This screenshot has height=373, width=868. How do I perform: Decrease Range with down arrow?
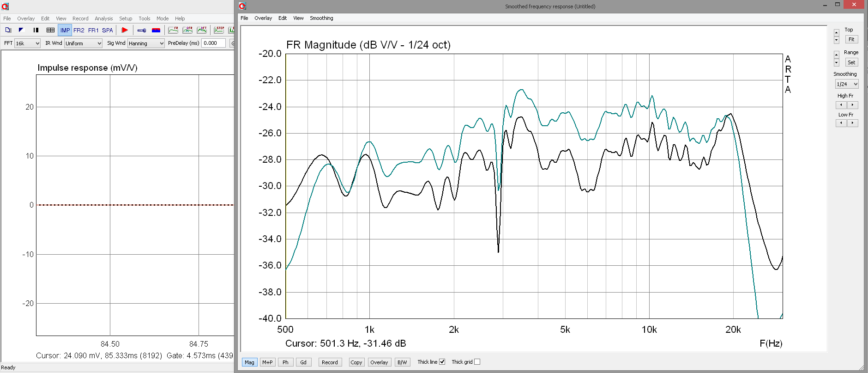(837, 62)
